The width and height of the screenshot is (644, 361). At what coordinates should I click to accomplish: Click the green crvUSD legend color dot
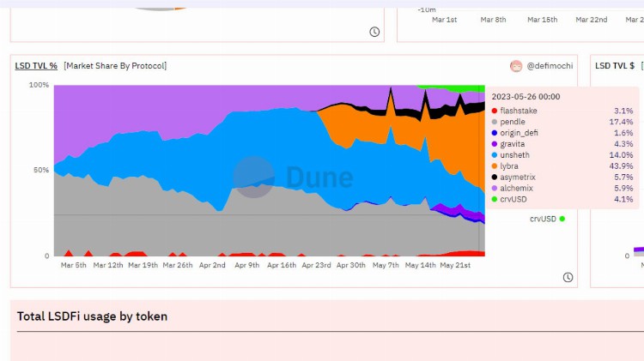click(562, 219)
